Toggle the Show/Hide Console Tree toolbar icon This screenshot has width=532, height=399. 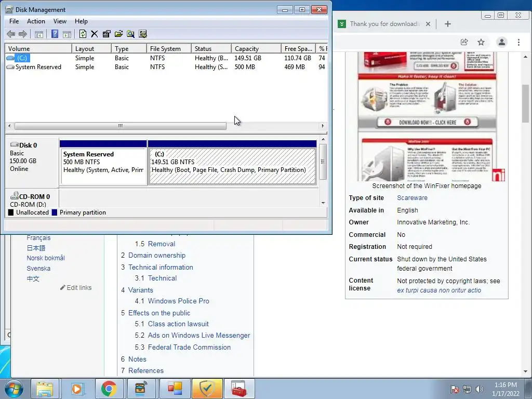tap(38, 34)
